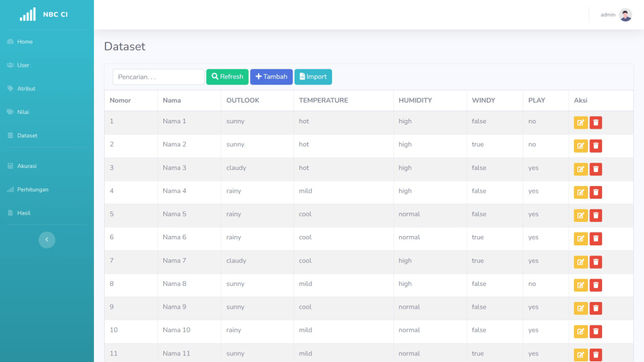Click the admin avatar picture
The image size is (644, 362).
625,15
